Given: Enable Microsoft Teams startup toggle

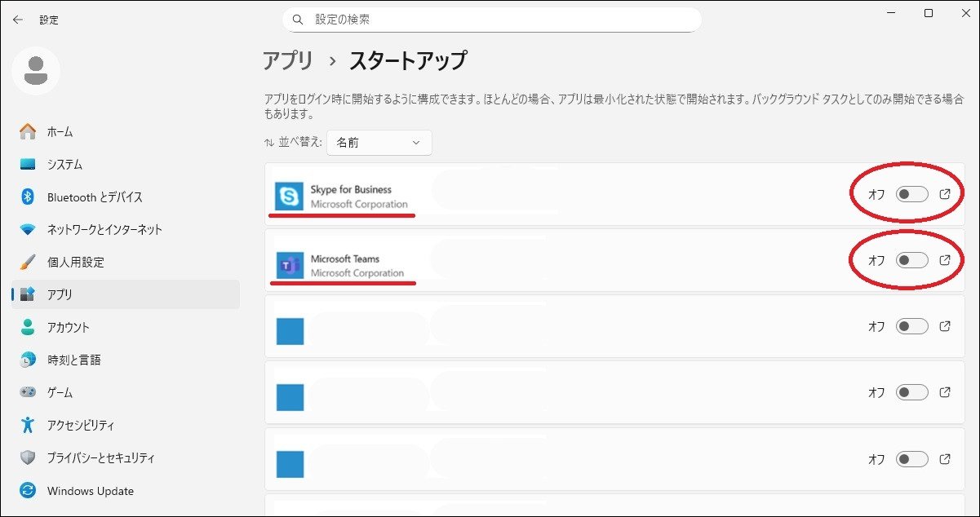Looking at the screenshot, I should (x=911, y=260).
